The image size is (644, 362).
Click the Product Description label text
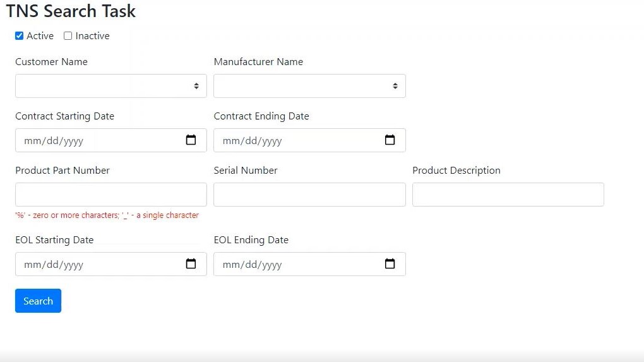pos(456,171)
